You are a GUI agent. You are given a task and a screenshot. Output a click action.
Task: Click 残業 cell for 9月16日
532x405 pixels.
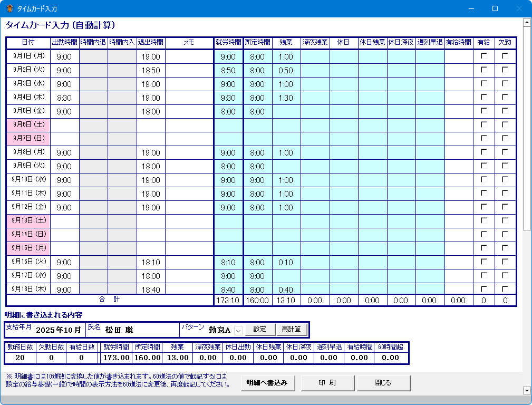point(286,262)
